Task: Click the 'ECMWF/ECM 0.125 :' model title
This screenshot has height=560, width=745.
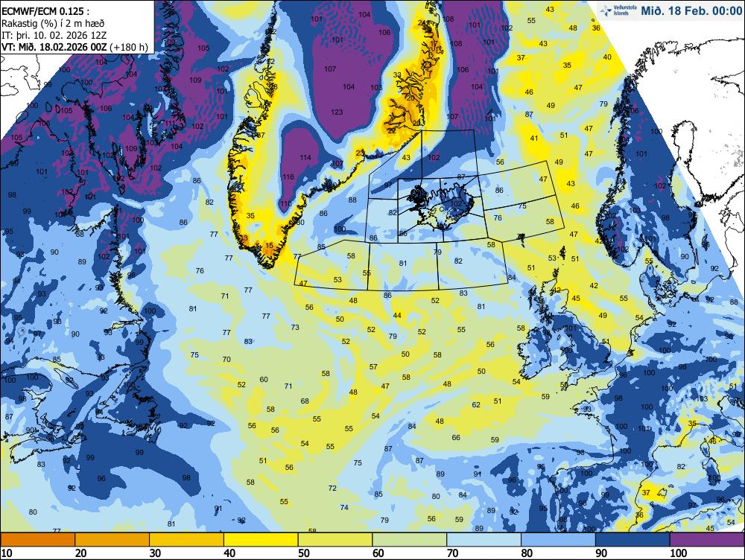Action: 45,11
